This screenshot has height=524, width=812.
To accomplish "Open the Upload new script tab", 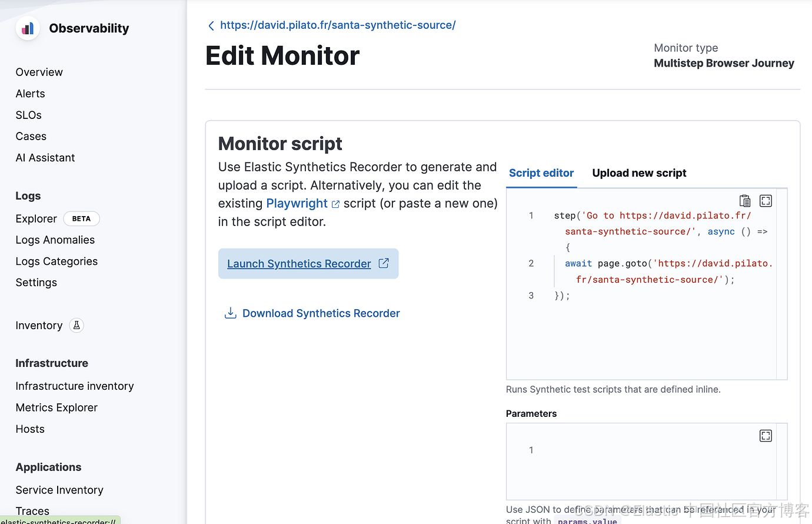I will 639,173.
